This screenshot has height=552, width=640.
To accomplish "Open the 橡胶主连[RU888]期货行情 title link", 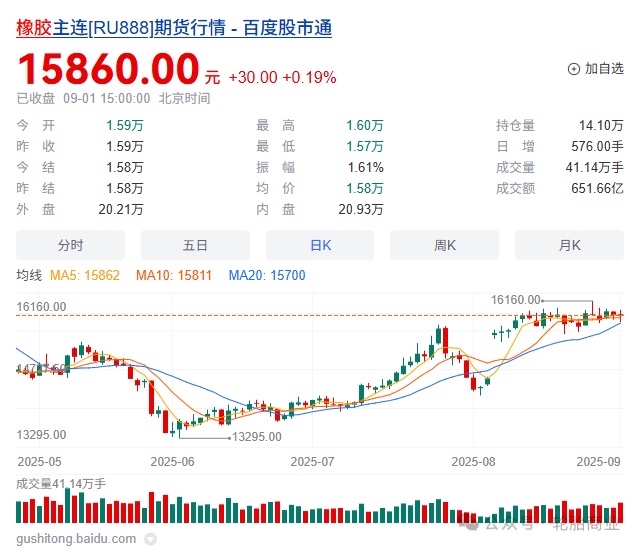I will 174,28.
